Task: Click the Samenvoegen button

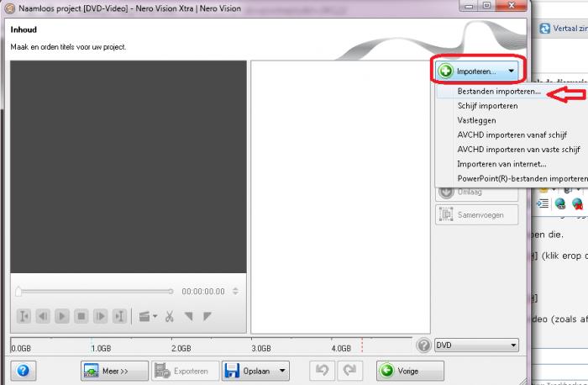Action: pyautogui.click(x=476, y=214)
